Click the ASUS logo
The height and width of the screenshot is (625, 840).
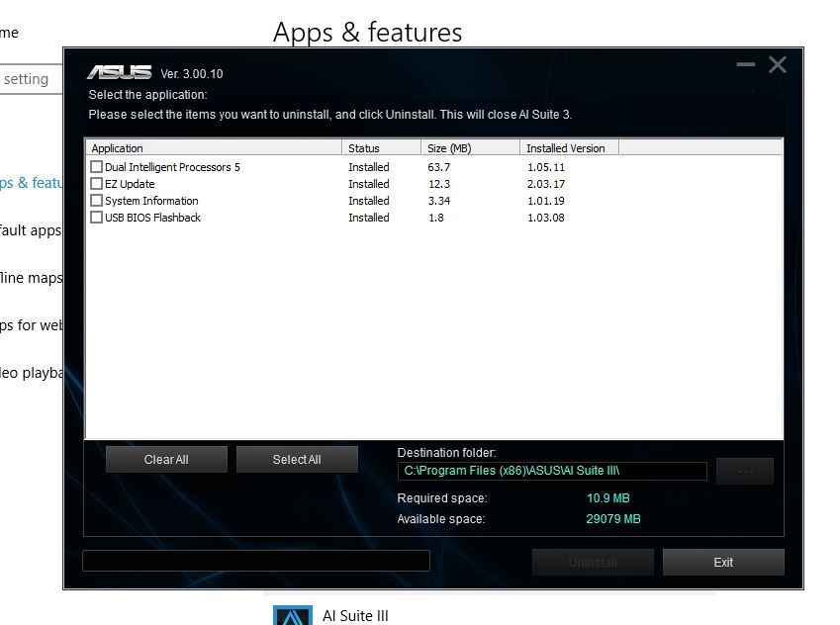(120, 72)
